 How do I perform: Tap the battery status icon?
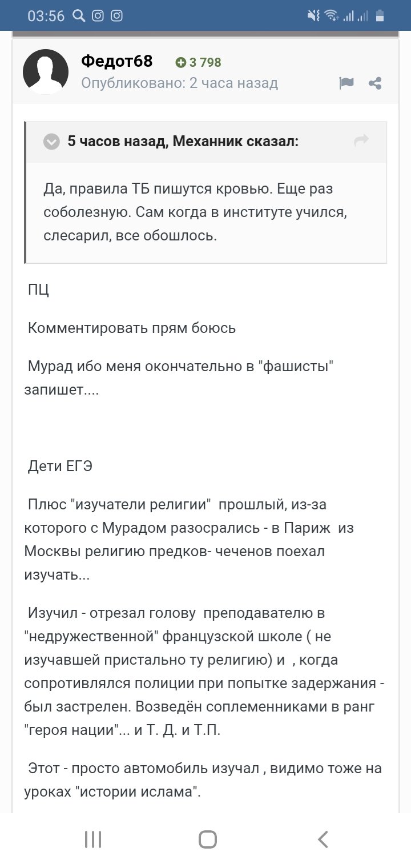click(380, 16)
